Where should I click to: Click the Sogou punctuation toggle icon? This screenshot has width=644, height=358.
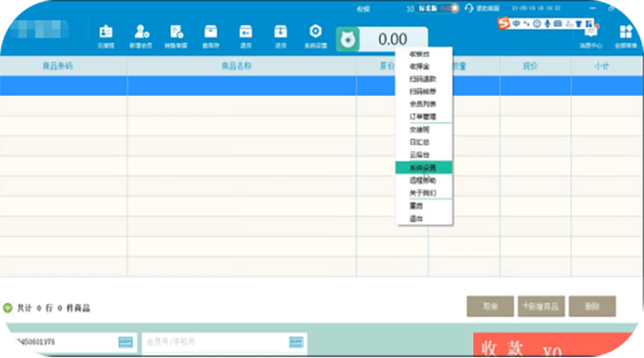(527, 24)
